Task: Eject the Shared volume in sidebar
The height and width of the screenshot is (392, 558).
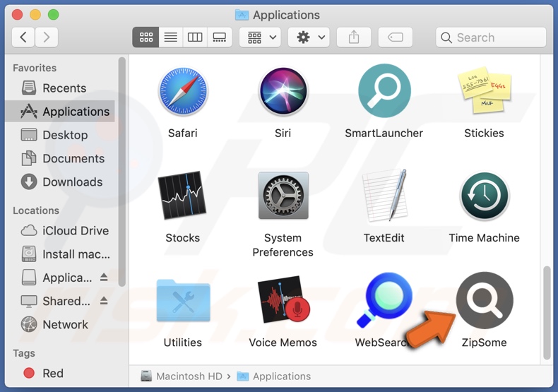Action: point(104,301)
